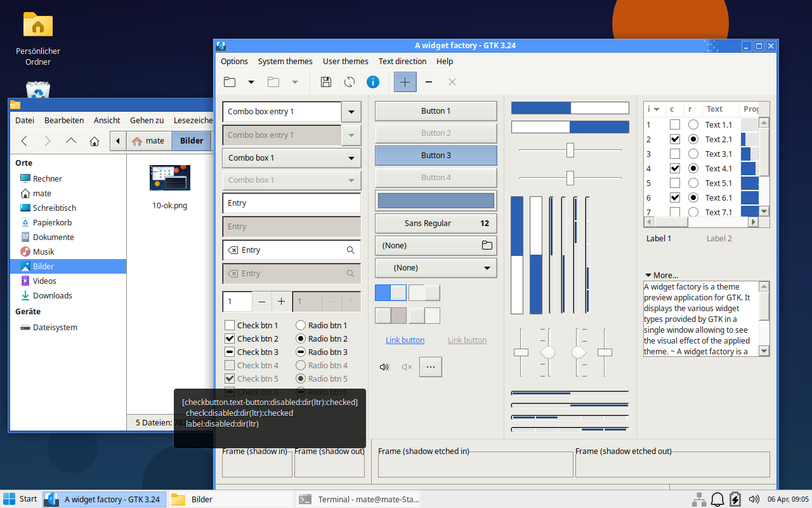The height and width of the screenshot is (508, 812).
Task: Go up one folder in file manager
Action: 71,141
